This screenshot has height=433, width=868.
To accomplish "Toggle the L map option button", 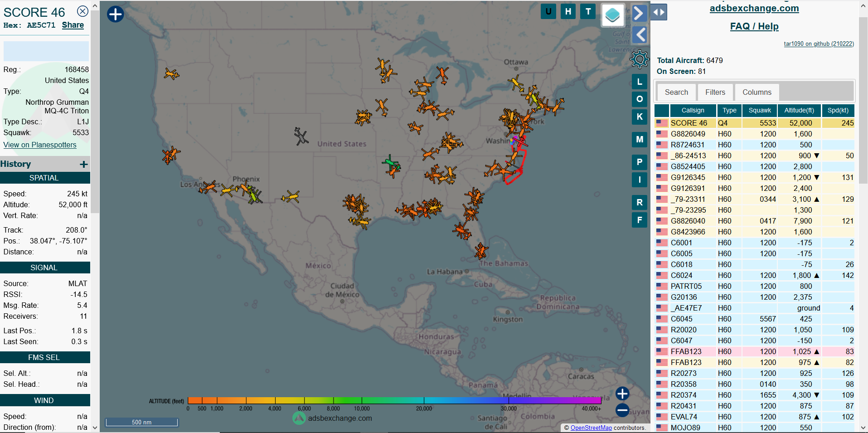I will point(640,82).
